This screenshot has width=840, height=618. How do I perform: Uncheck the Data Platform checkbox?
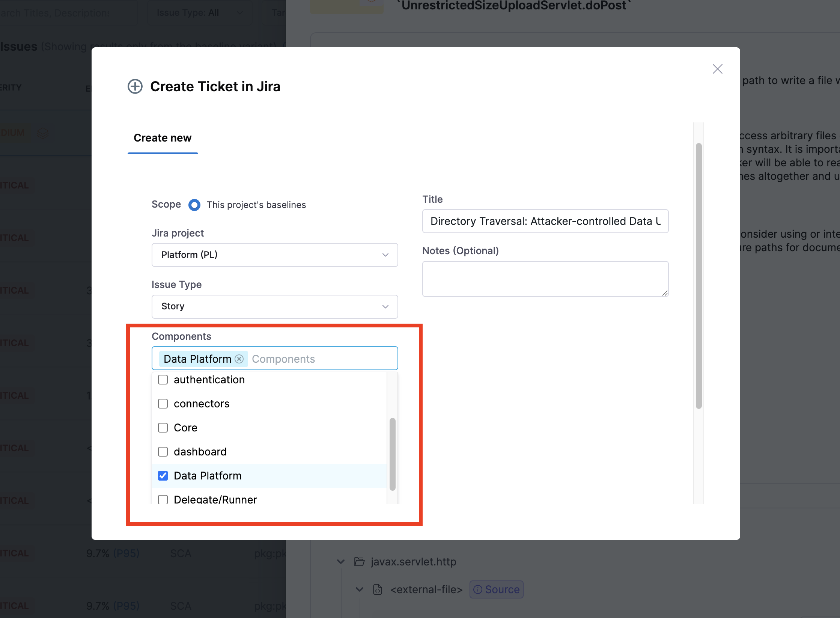coord(163,476)
